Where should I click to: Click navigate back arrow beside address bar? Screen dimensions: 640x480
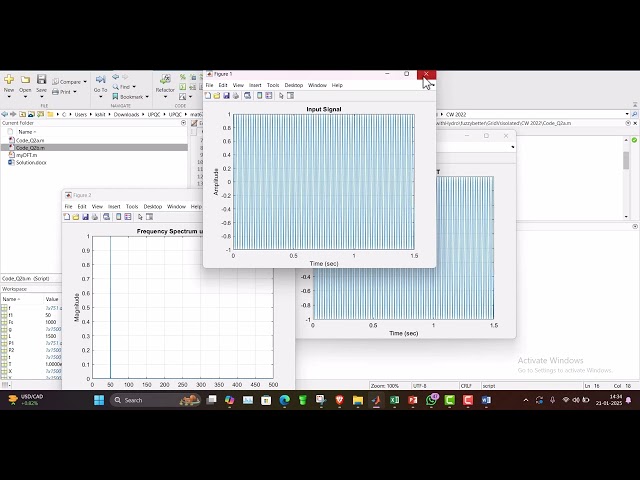[4, 114]
